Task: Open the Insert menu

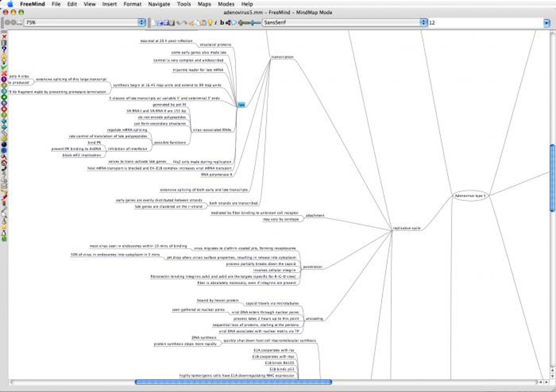Action: coord(109,4)
